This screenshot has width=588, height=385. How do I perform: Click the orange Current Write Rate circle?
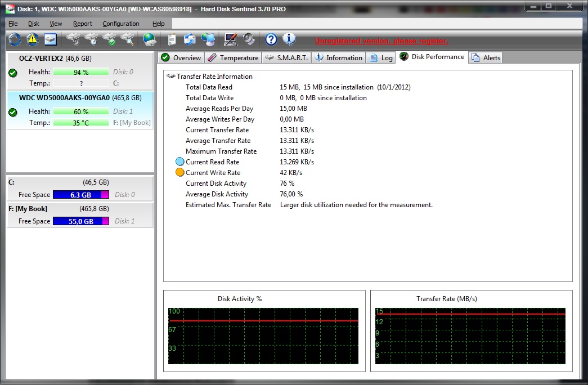[x=180, y=173]
